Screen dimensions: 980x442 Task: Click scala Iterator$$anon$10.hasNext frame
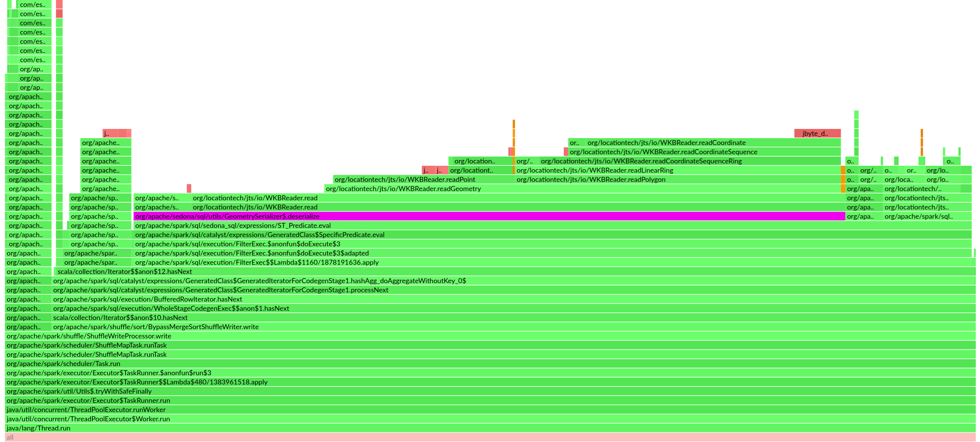click(513, 318)
